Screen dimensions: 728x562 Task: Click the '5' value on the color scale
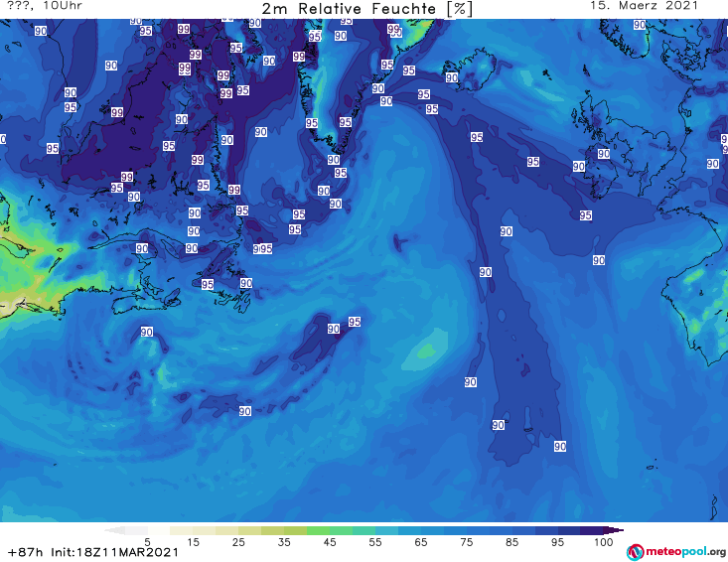[147, 542]
